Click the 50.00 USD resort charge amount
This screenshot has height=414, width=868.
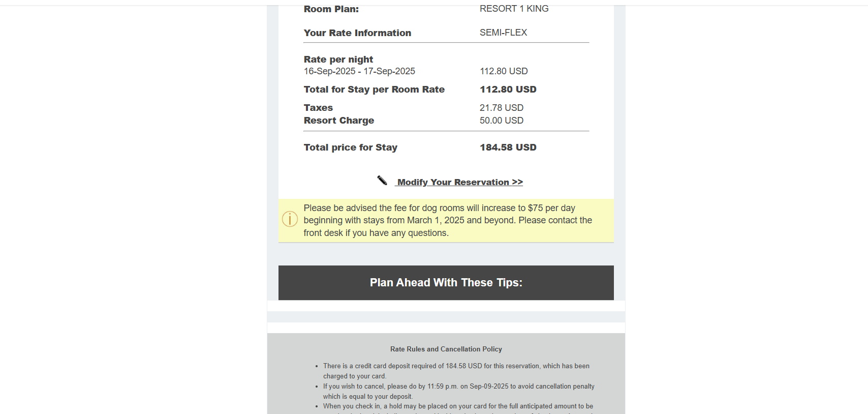501,121
